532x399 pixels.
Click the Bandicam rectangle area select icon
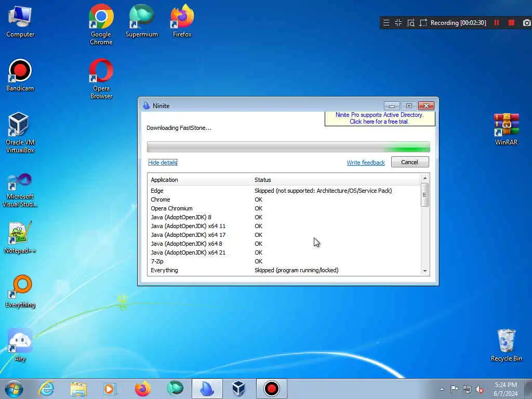[423, 23]
